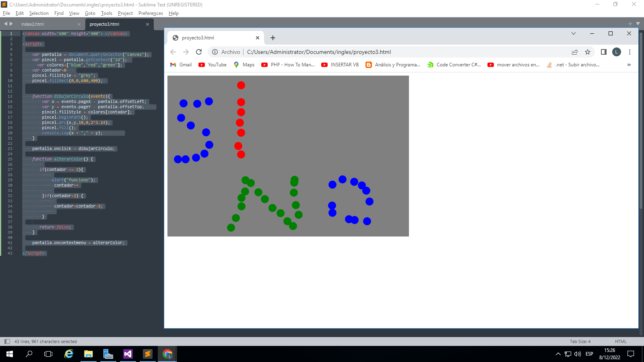
Task: Open a new Chrome tab with the plus button
Action: tap(273, 38)
